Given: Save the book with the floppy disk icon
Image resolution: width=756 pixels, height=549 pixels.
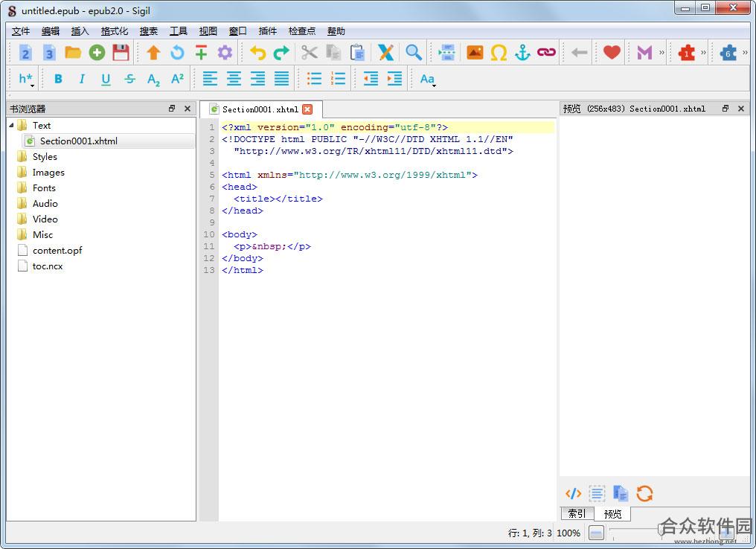Looking at the screenshot, I should [x=121, y=53].
